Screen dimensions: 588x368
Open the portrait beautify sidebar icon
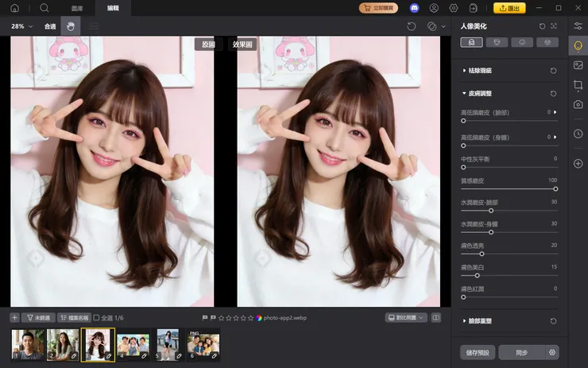(x=578, y=46)
